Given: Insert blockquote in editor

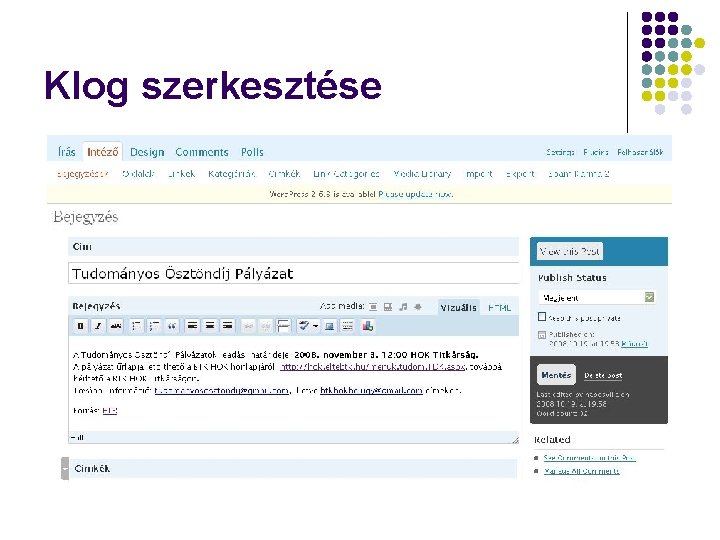Looking at the screenshot, I should [172, 326].
